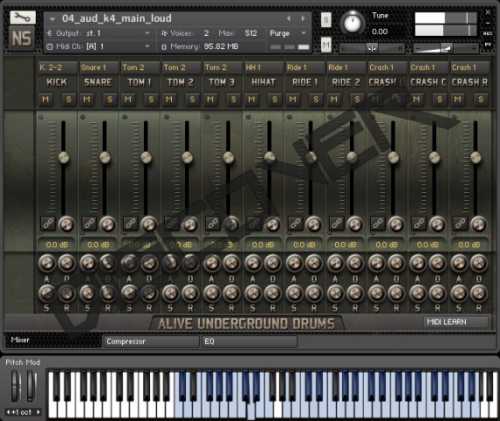The image size is (500, 421).
Task: Open the Purge dropdown menu
Action: 288,33
